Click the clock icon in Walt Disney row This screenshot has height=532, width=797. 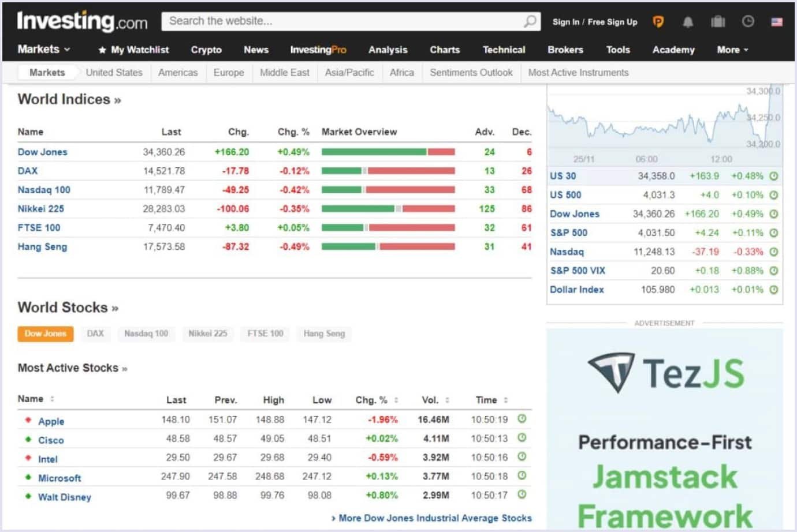[x=522, y=494]
